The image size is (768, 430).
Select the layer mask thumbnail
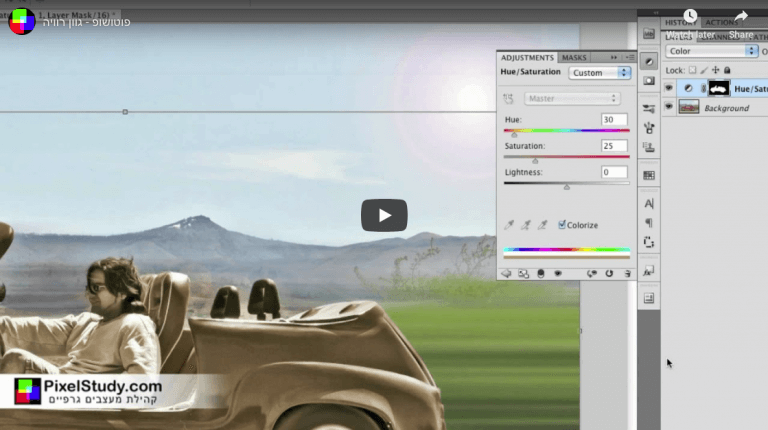click(719, 88)
